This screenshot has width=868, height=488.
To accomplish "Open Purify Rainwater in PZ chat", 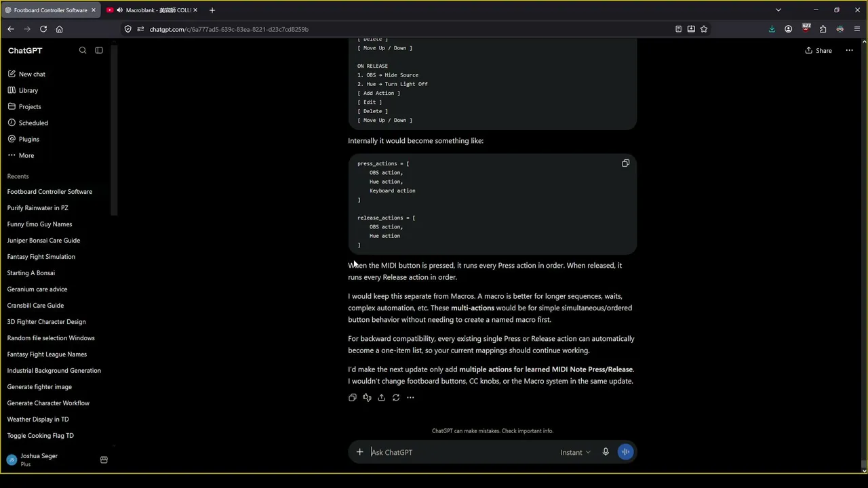I will pyautogui.click(x=37, y=208).
